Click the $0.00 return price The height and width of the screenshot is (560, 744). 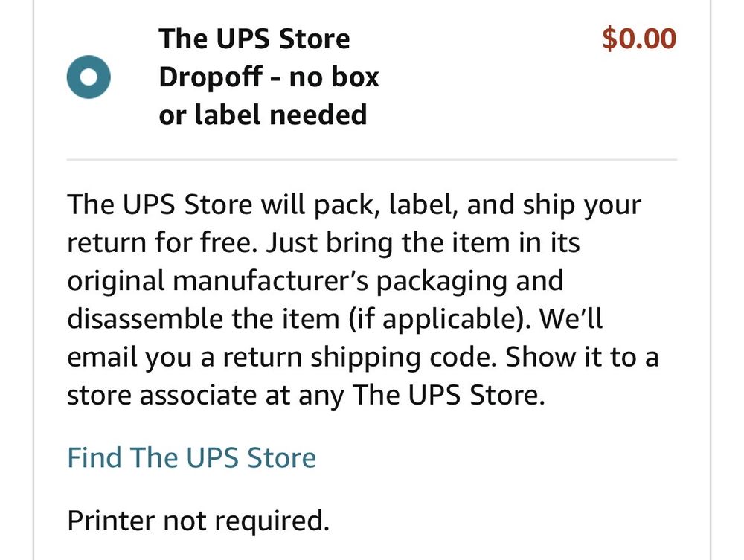coord(638,39)
